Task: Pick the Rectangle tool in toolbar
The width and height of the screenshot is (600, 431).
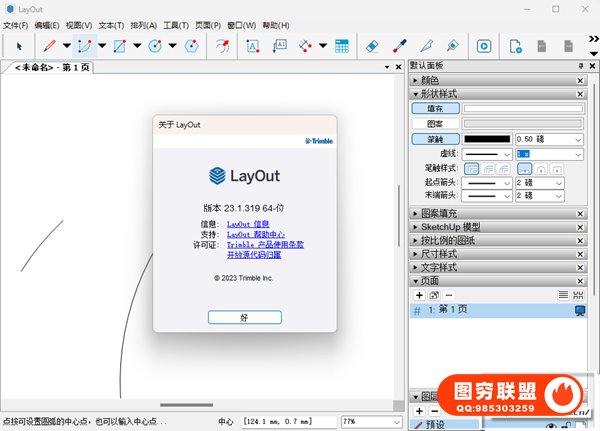Action: pyautogui.click(x=120, y=45)
